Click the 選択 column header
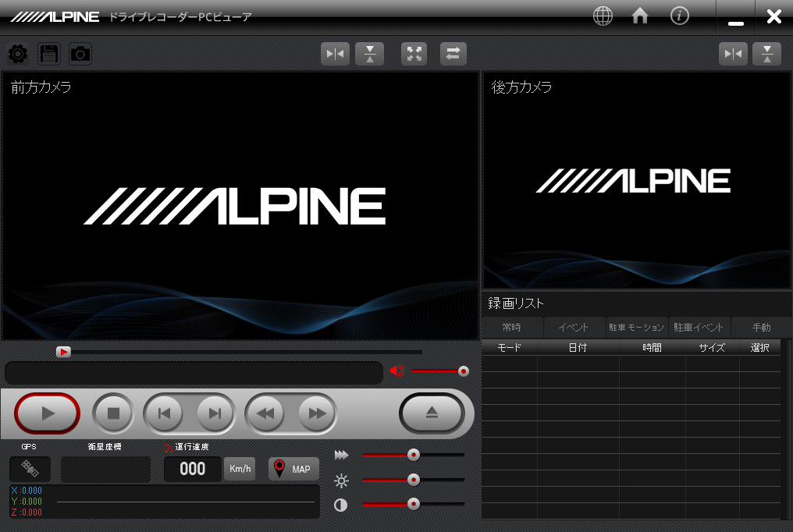Screen dimensions: 793x532 [759, 348]
